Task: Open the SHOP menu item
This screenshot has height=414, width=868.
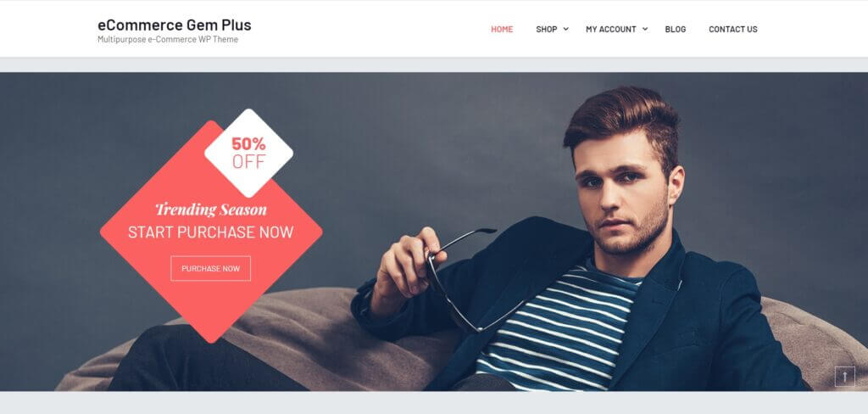Action: [x=547, y=30]
